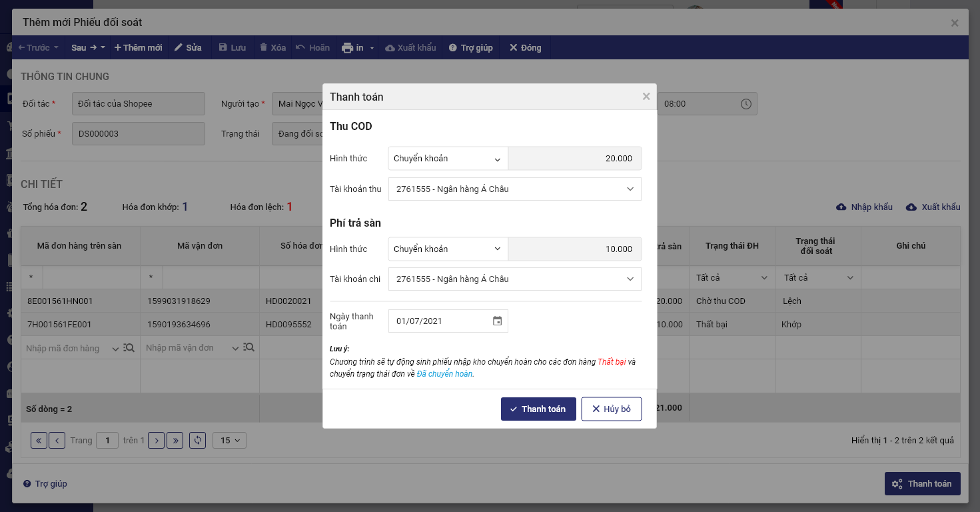Click the search icon beside Nhập mã đơn hàng
The height and width of the screenshot is (512, 980).
129,348
